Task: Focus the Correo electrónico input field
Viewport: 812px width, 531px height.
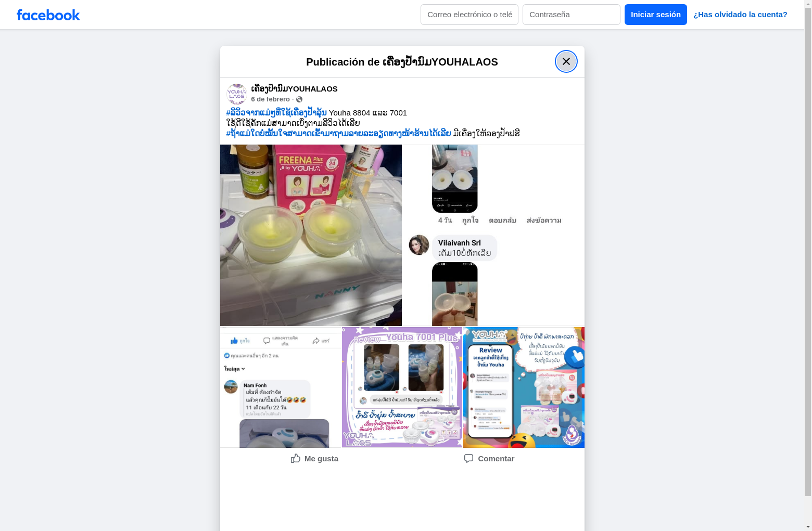Action: [x=470, y=15]
